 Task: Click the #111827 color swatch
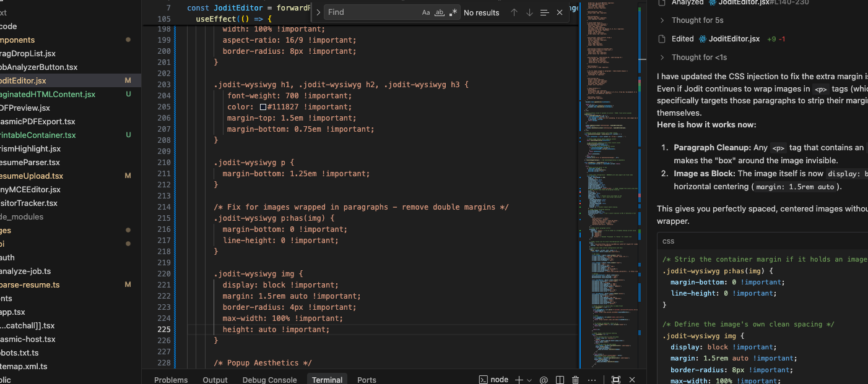click(x=263, y=107)
